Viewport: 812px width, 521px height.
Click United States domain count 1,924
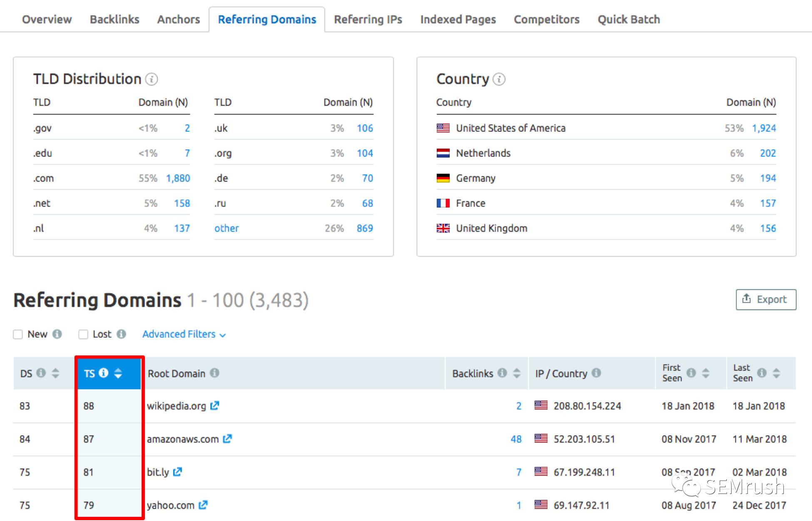pyautogui.click(x=764, y=128)
